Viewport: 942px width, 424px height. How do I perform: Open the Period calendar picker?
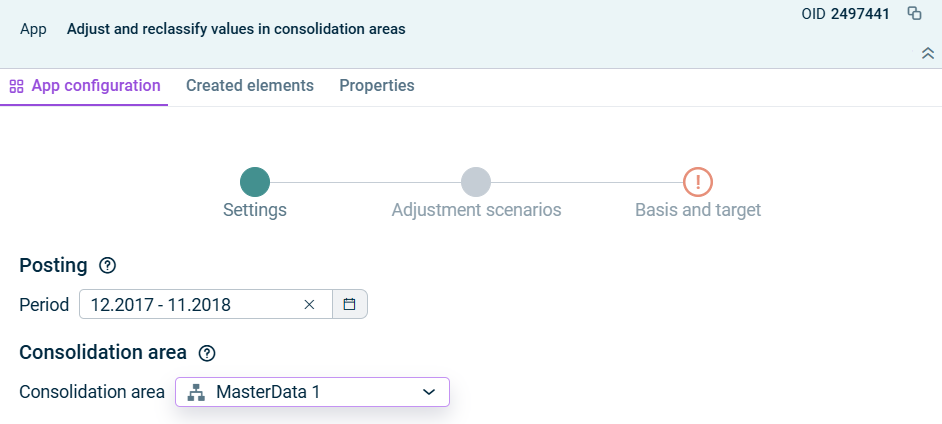coord(349,305)
